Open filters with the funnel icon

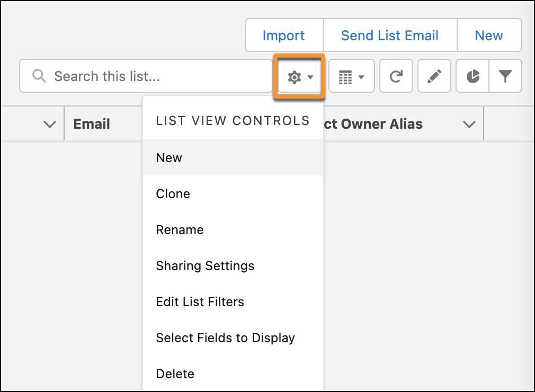click(x=505, y=76)
